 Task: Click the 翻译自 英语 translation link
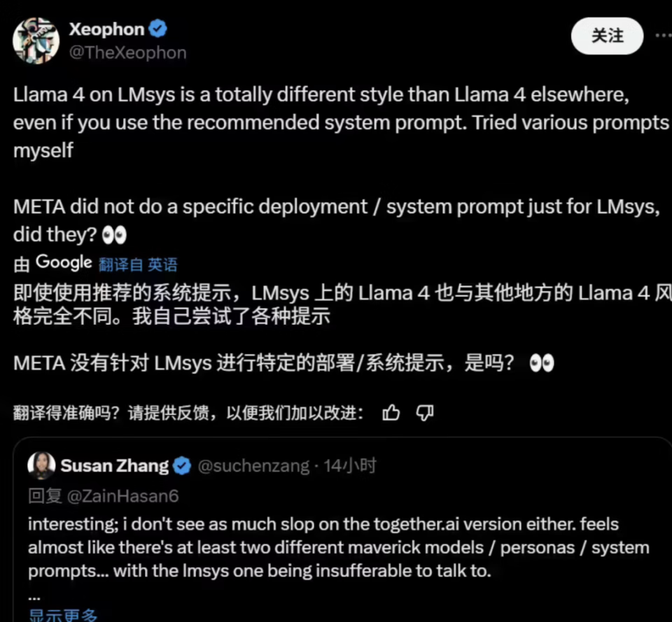(x=138, y=264)
